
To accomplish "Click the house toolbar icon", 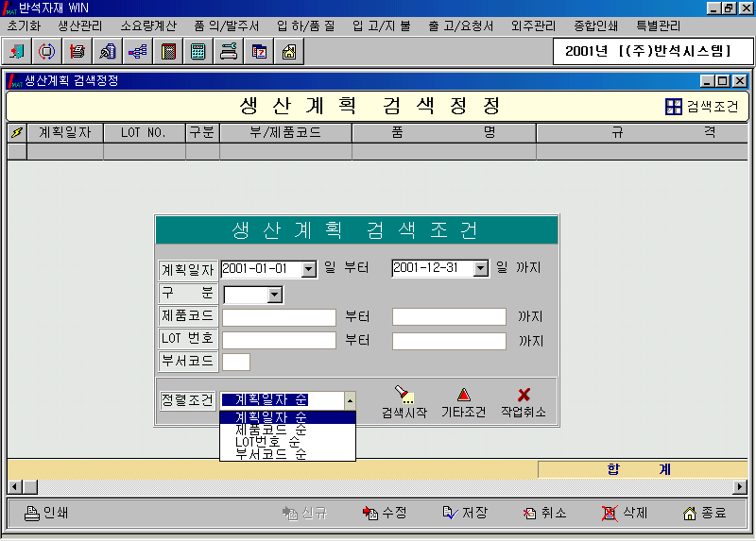I will coord(288,52).
